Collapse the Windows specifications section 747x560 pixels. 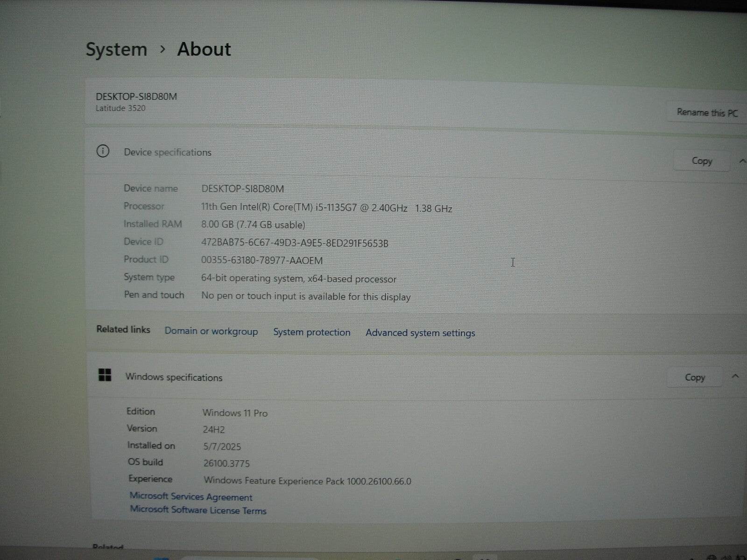735,376
